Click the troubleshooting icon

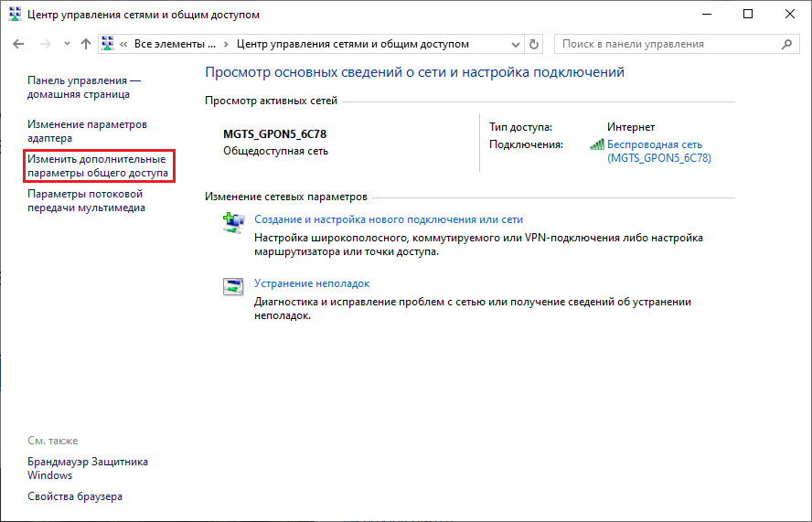233,285
